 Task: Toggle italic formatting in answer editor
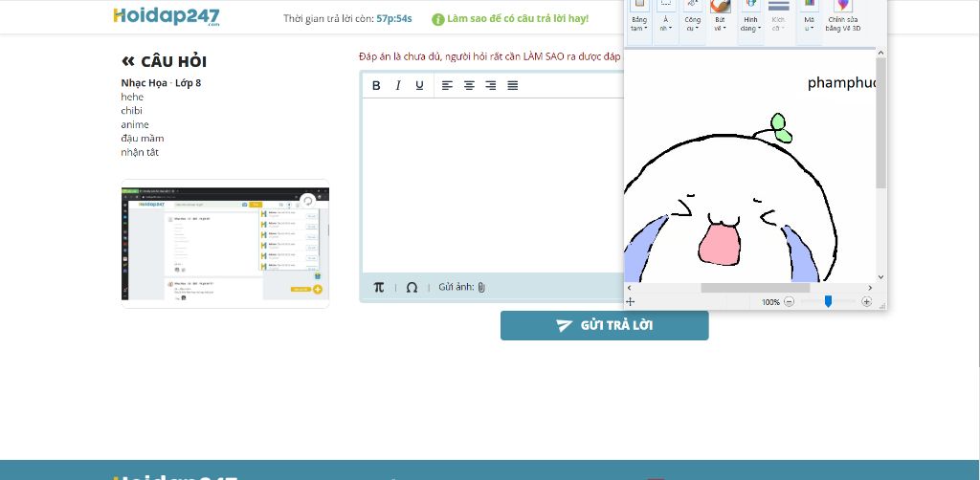(x=397, y=85)
